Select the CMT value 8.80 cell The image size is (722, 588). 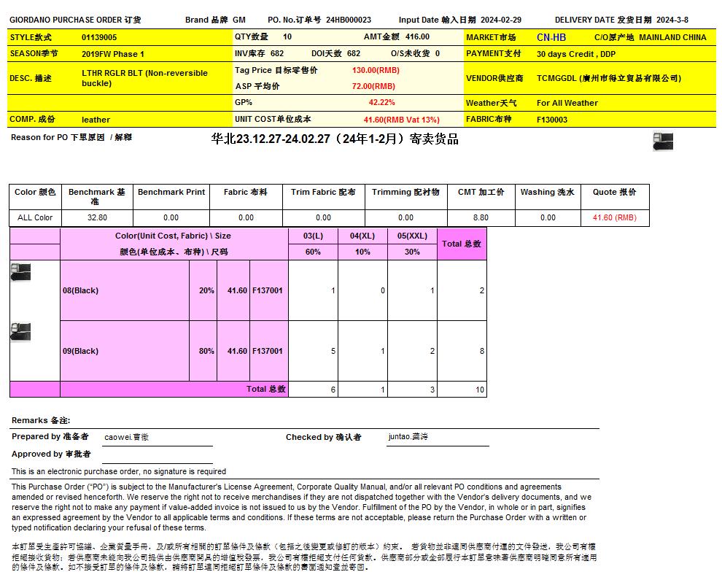481,217
